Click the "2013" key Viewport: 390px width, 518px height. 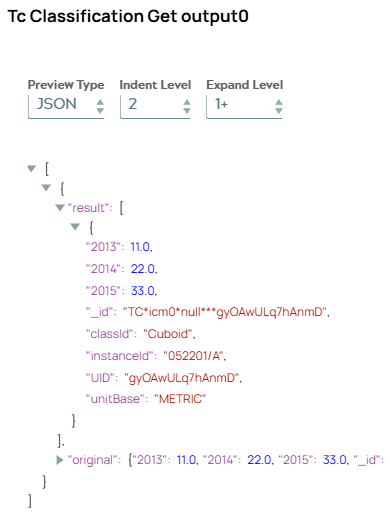click(x=103, y=247)
